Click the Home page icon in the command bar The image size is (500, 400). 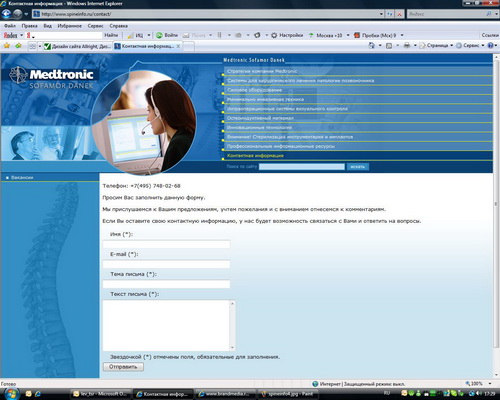tap(372, 45)
